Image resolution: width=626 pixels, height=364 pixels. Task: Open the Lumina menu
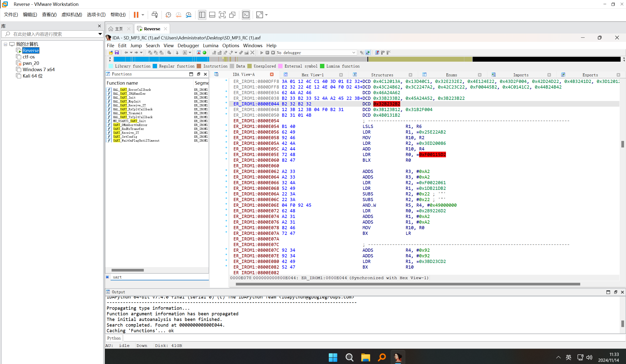tap(210, 45)
